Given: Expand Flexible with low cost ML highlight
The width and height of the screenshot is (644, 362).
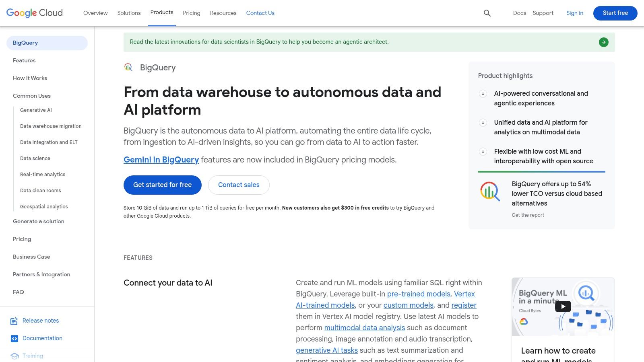Looking at the screenshot, I should (x=483, y=152).
